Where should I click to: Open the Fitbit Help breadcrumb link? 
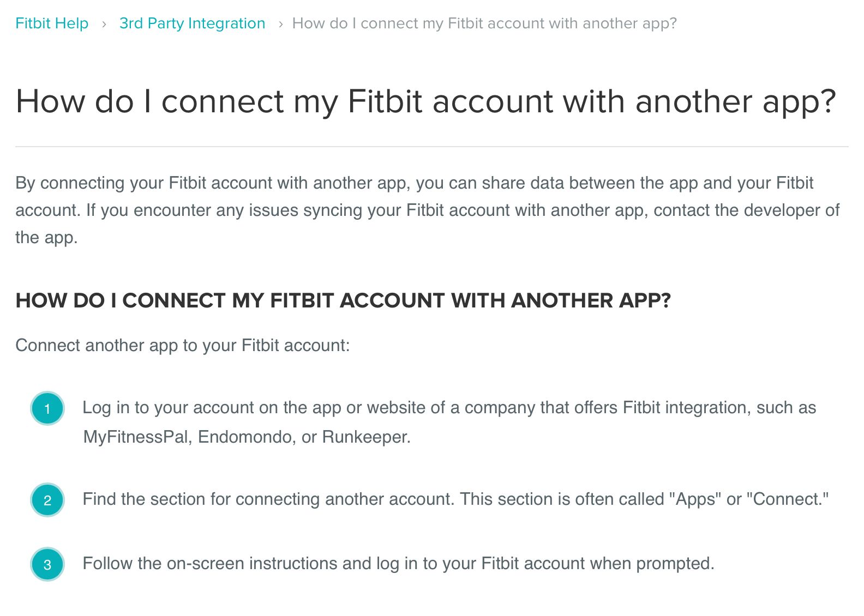[52, 23]
